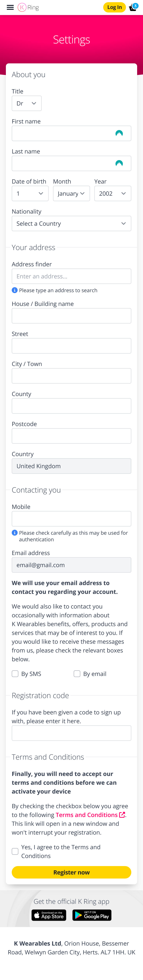Open the shopping basket icon

133,8
